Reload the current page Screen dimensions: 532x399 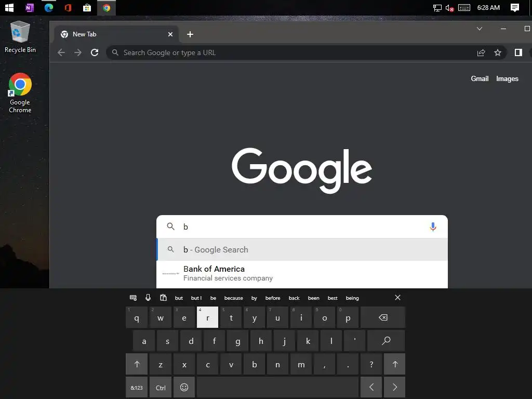pos(95,52)
